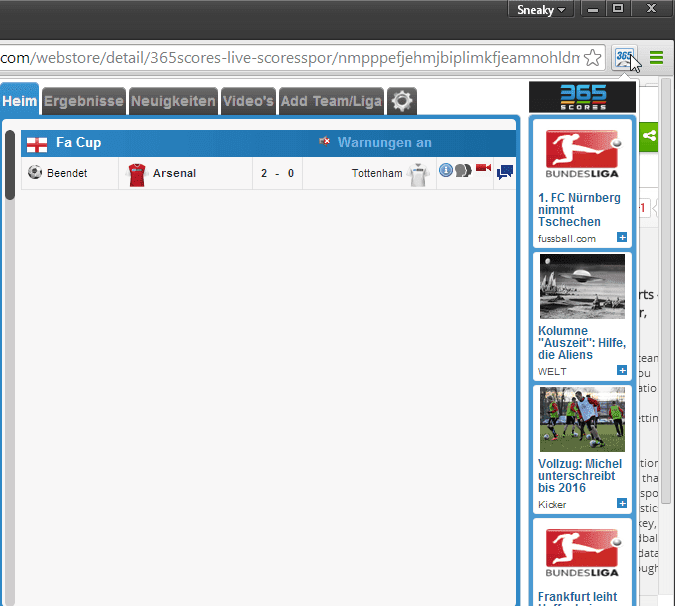Open the 365Scores extension icon in toolbar
This screenshot has width=675, height=606.
(624, 58)
